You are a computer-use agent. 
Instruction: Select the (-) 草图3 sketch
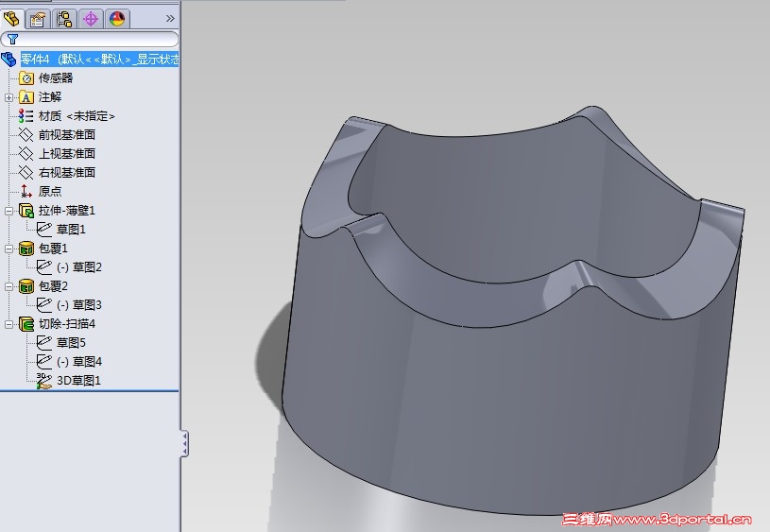point(79,305)
